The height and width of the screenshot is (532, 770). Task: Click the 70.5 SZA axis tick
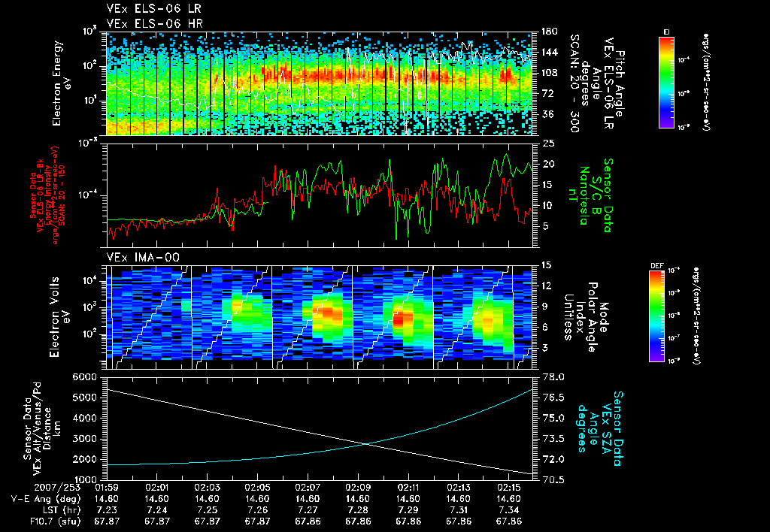point(553,479)
